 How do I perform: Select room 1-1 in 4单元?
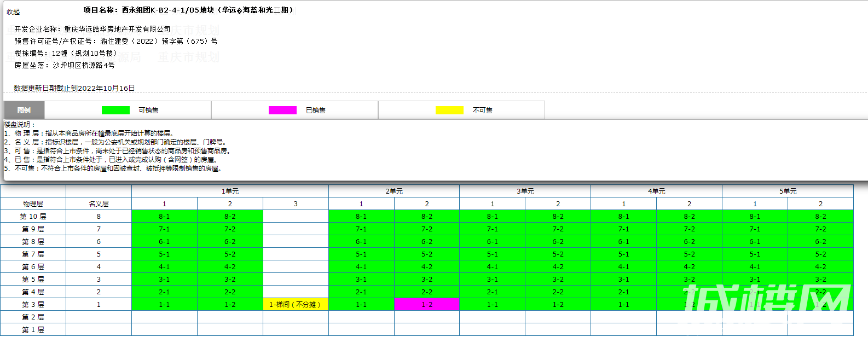pos(623,305)
